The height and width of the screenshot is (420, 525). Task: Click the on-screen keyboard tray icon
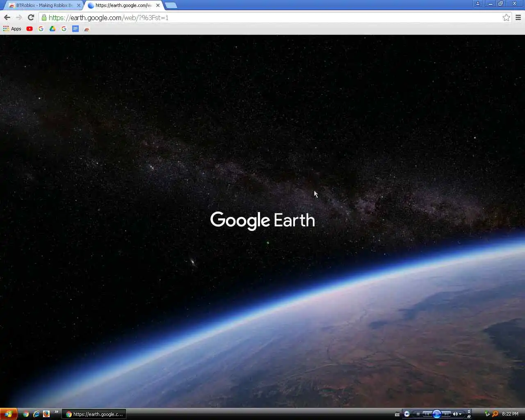click(397, 414)
